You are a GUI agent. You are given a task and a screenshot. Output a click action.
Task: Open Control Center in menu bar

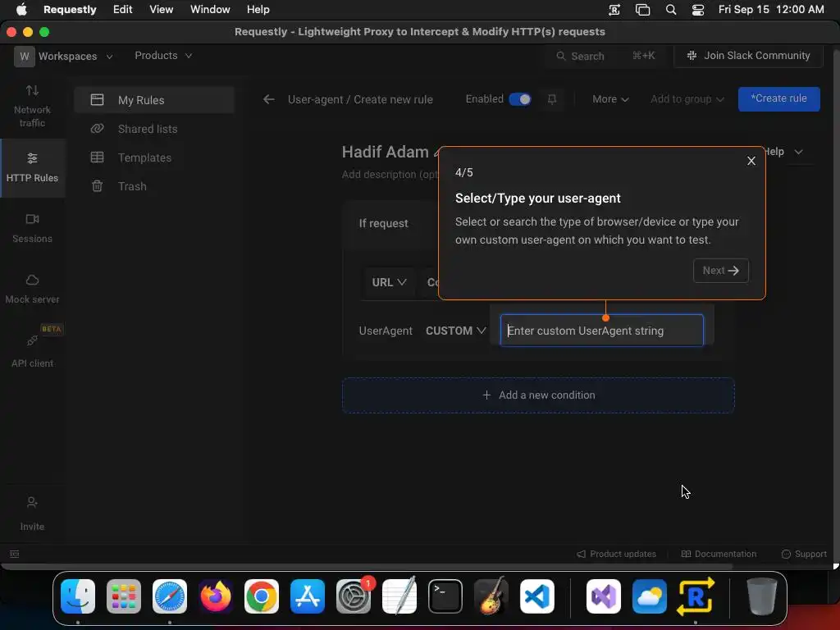click(698, 10)
